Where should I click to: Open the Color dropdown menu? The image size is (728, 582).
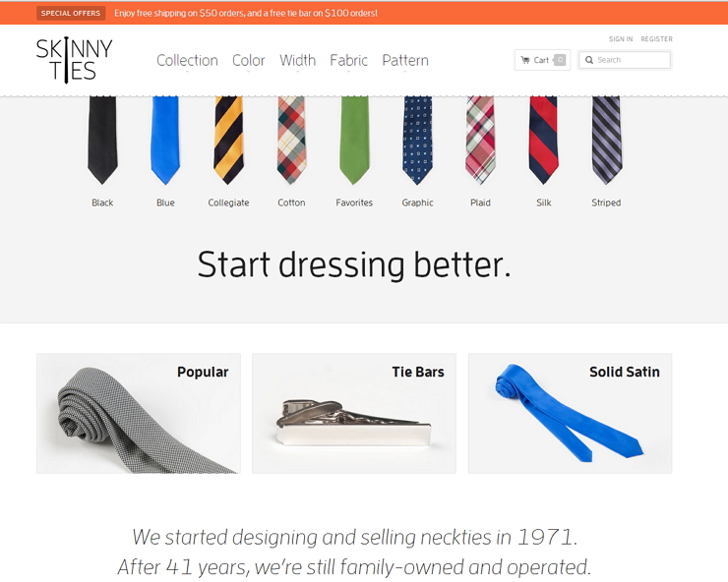pyautogui.click(x=248, y=60)
